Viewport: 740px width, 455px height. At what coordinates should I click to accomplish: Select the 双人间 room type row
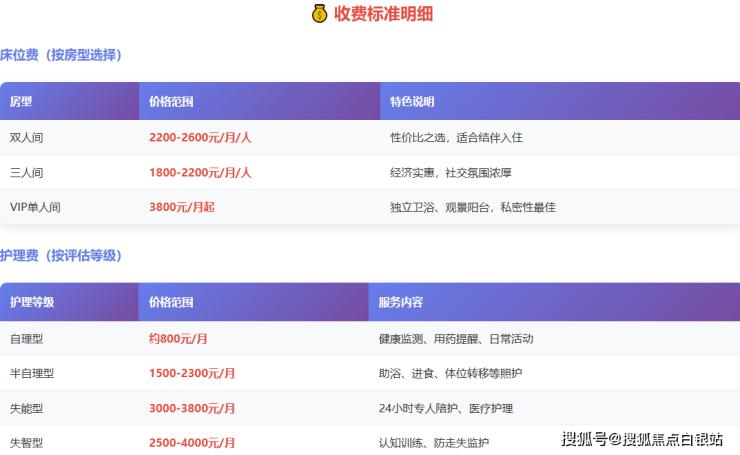27,138
